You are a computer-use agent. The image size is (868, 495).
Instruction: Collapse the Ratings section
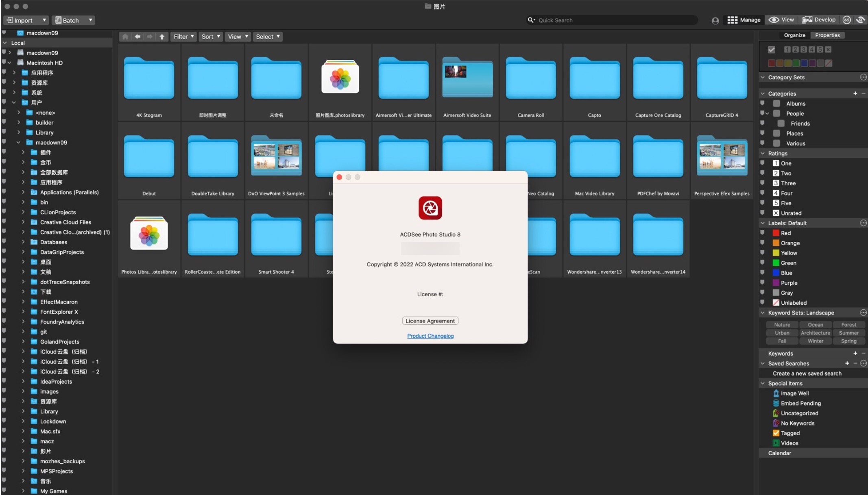pyautogui.click(x=763, y=153)
